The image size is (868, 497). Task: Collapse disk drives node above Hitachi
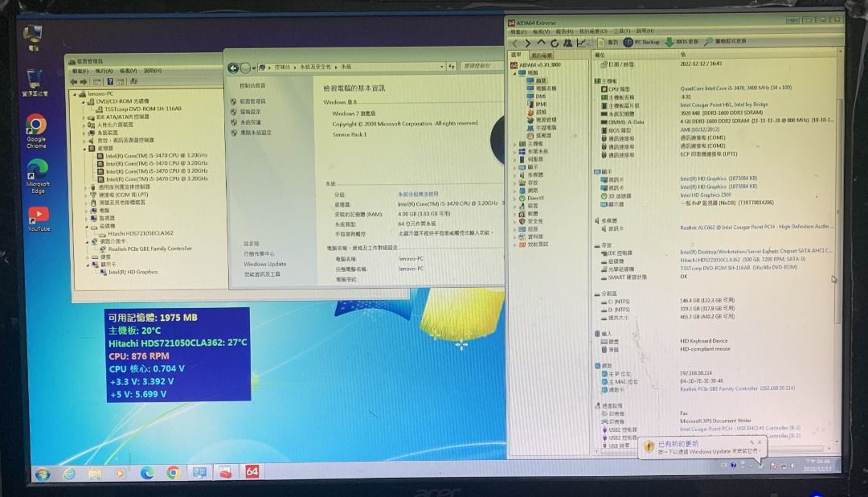(86, 226)
